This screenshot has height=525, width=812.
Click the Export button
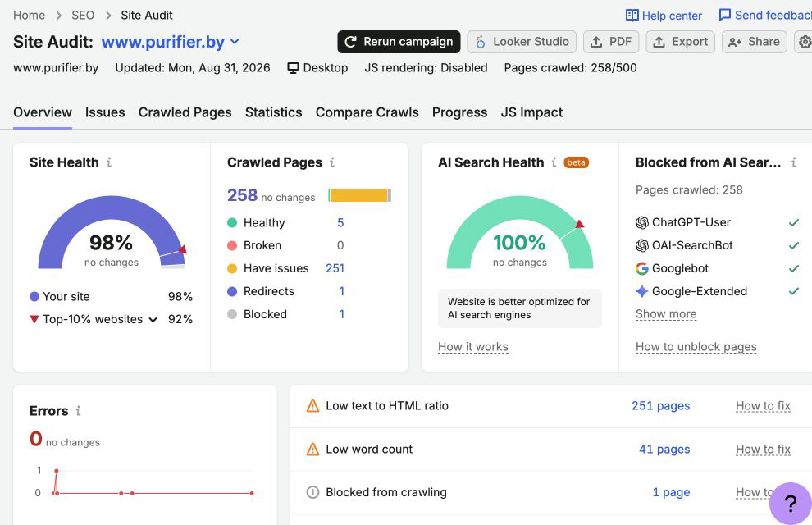coord(681,42)
